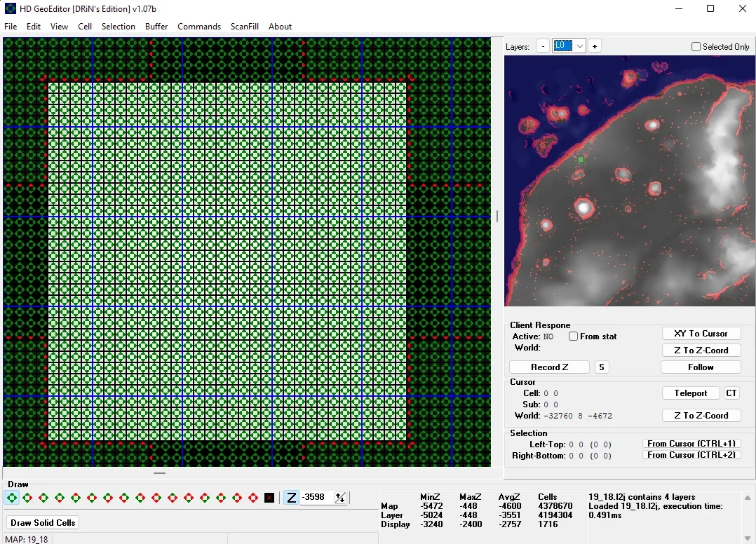Viewport: 756px width, 544px height.
Task: Click the XY To Cursor button
Action: coord(701,334)
